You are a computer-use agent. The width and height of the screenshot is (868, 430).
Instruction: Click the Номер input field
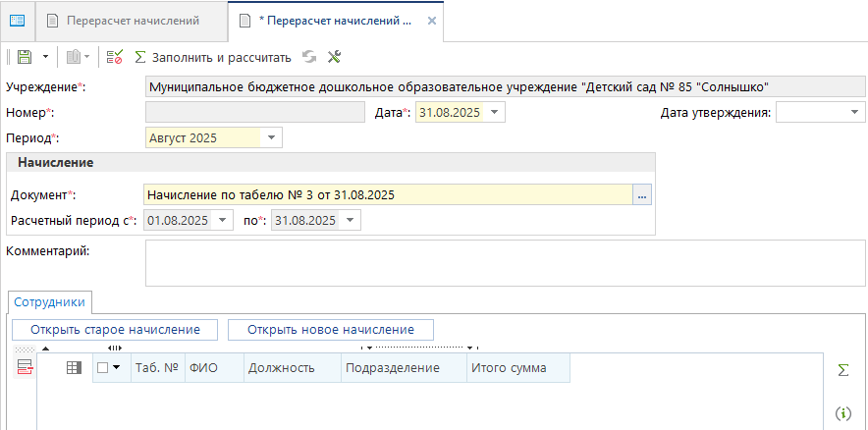(x=255, y=112)
